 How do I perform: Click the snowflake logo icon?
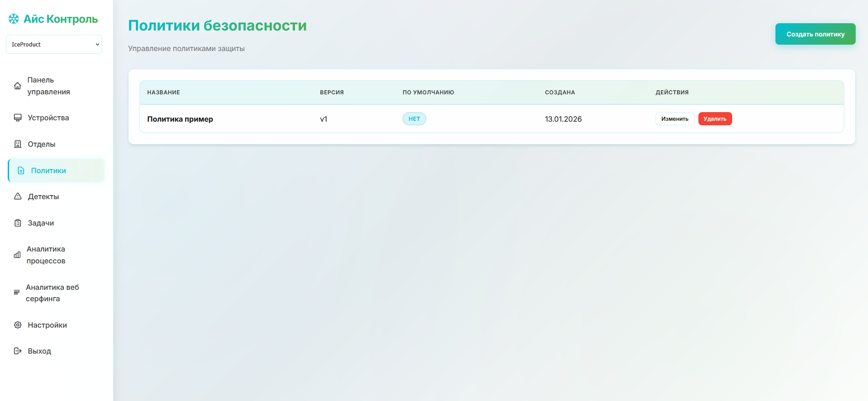pos(14,19)
